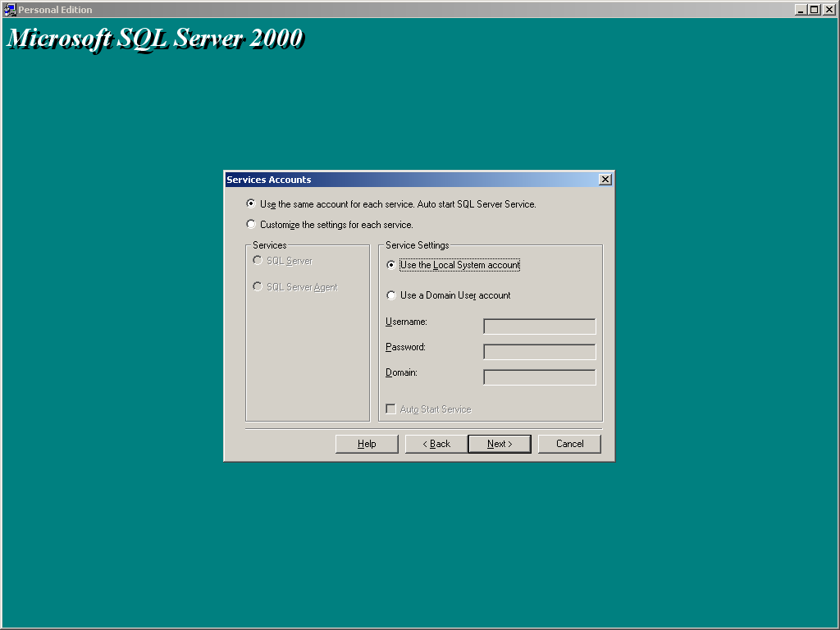Click into the Password field
The width and height of the screenshot is (840, 630).
coord(540,351)
